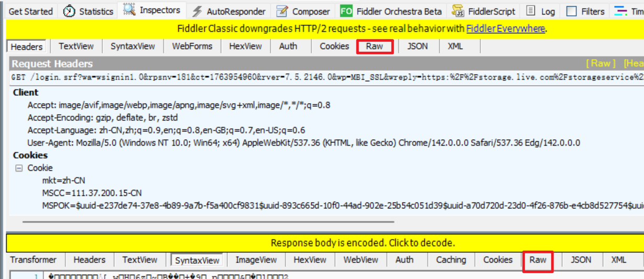Open the Transformer response tab
The height and width of the screenshot is (279, 644).
coord(33,260)
